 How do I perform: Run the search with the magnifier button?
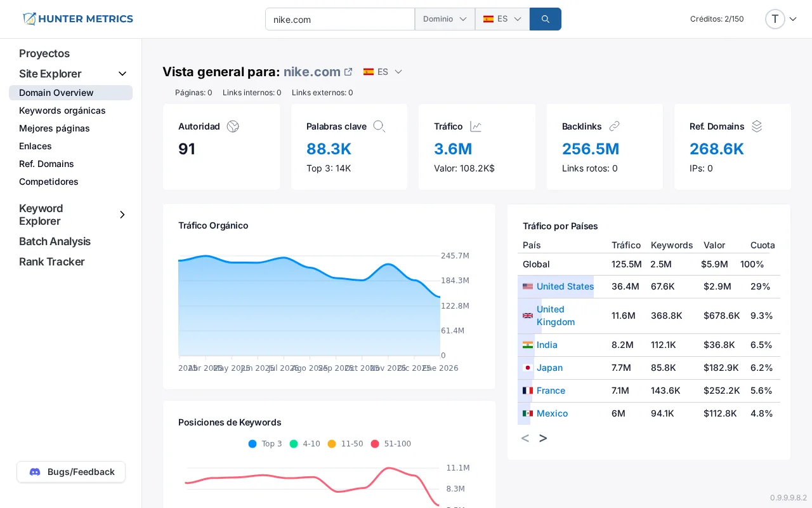pyautogui.click(x=545, y=19)
